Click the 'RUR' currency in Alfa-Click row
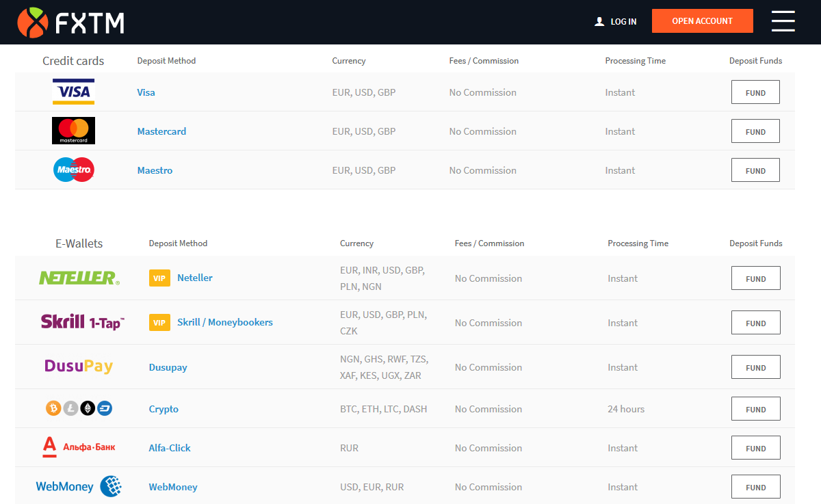Screen dimensions: 821x504 coord(349,448)
